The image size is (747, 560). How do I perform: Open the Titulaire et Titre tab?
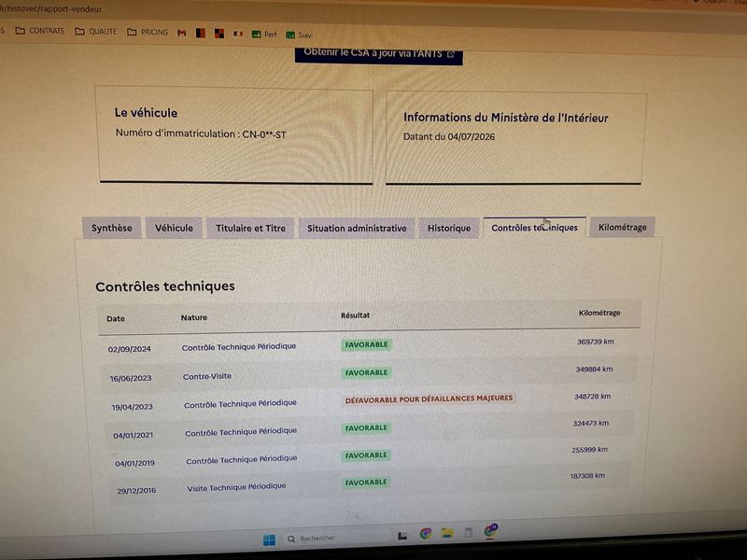[250, 228]
